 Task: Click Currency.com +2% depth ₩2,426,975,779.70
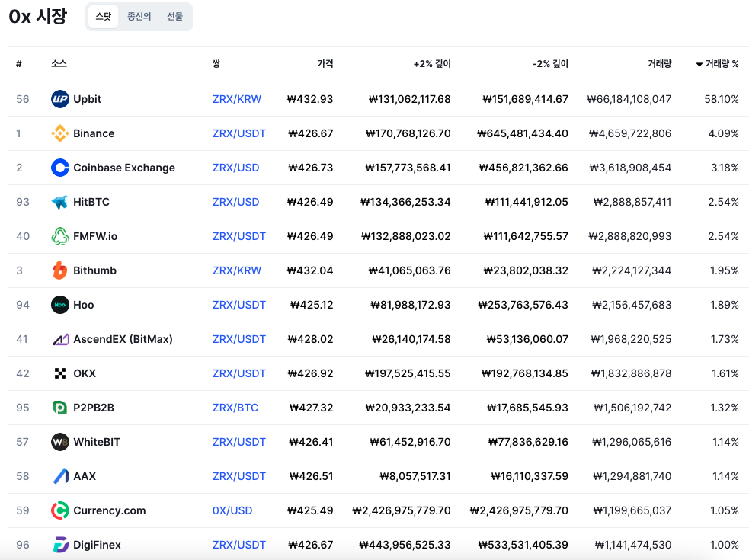(402, 510)
